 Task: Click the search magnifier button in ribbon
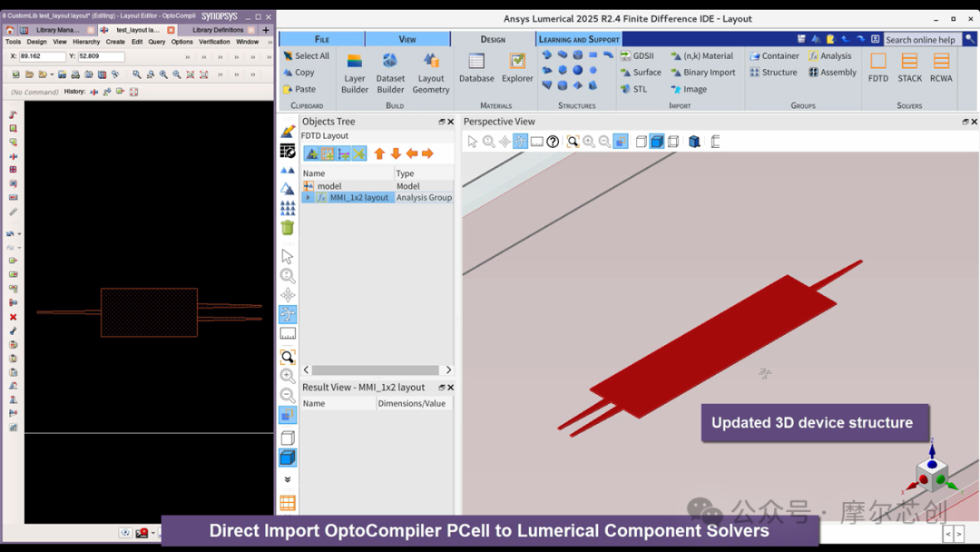pos(969,39)
